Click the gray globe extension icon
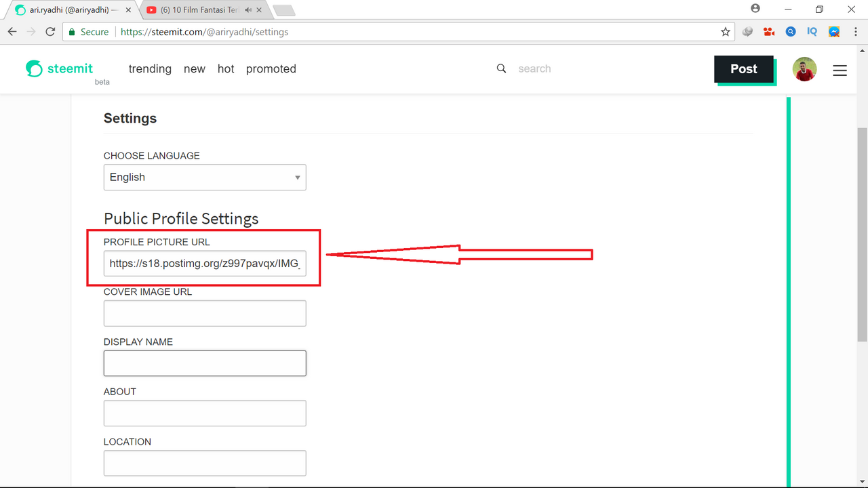This screenshot has width=868, height=488. coord(747,32)
